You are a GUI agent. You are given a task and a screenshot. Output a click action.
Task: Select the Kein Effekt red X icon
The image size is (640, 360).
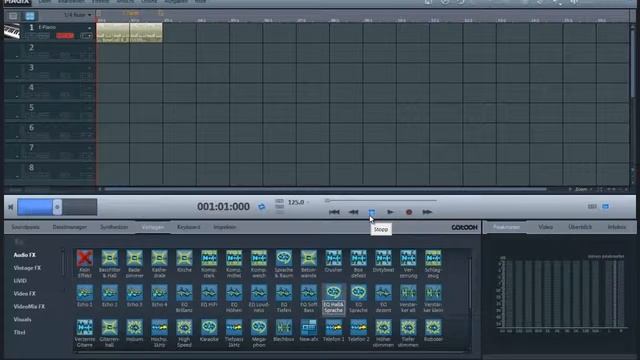coord(84,258)
